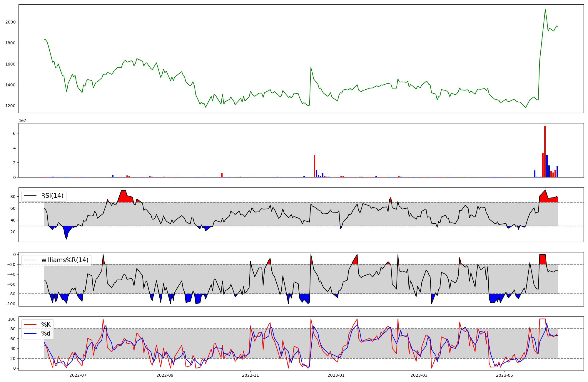Click the 2023-03 x-axis date label
Image resolution: width=588 pixels, height=382 pixels.
[419, 375]
